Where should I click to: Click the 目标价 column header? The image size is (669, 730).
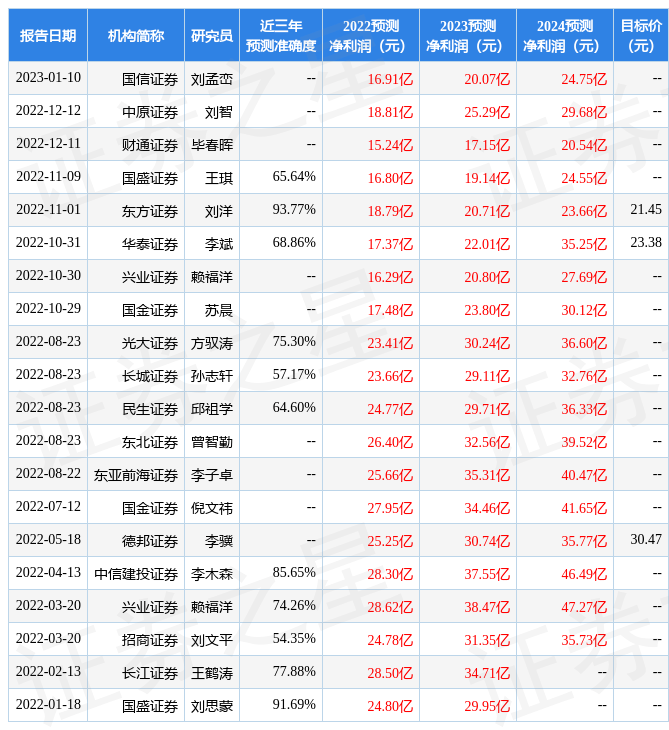641,35
